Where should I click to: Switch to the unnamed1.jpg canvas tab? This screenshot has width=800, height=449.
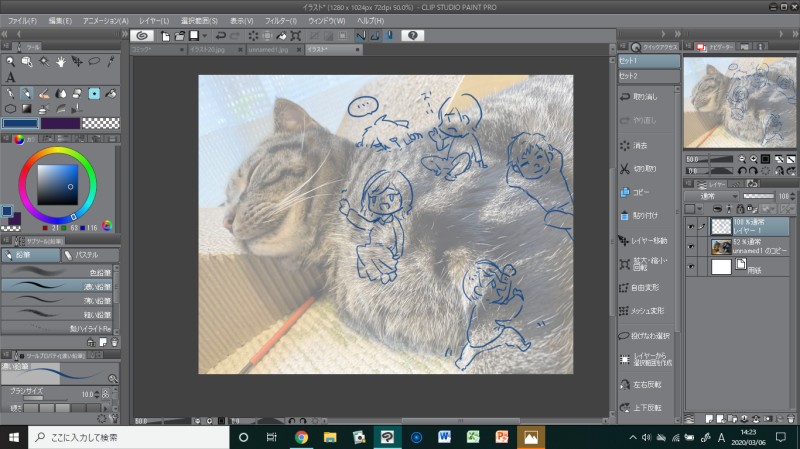tap(268, 49)
